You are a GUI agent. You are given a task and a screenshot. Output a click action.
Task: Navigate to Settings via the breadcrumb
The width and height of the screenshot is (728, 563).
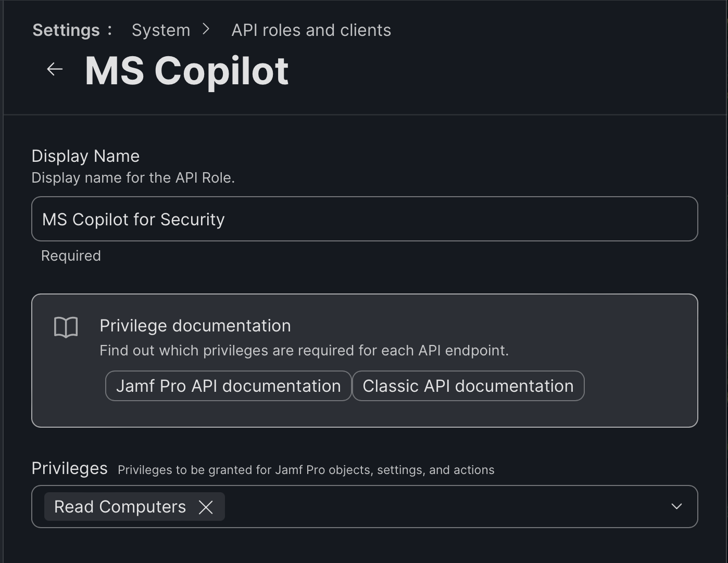(x=66, y=30)
